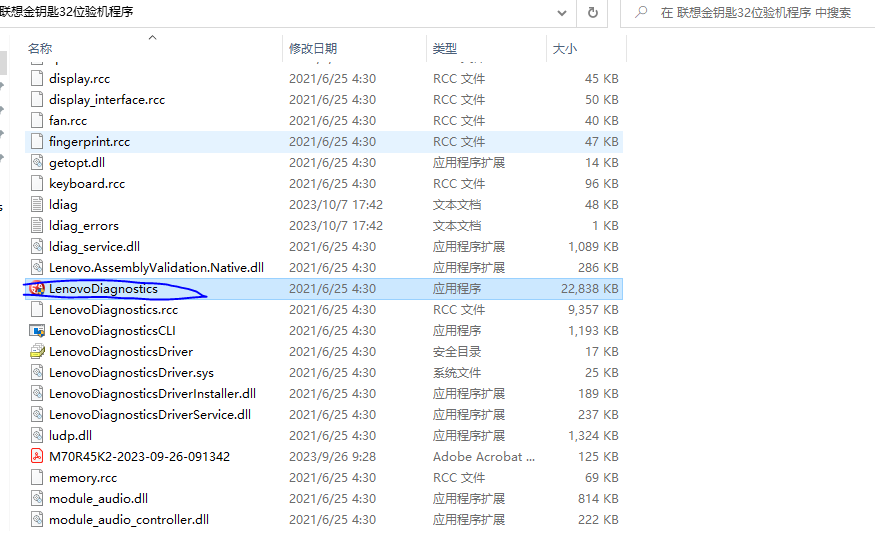Click Lenovo.AssemblyValidation.Native.dll icon
This screenshot has width=875, height=536.
pyautogui.click(x=37, y=268)
